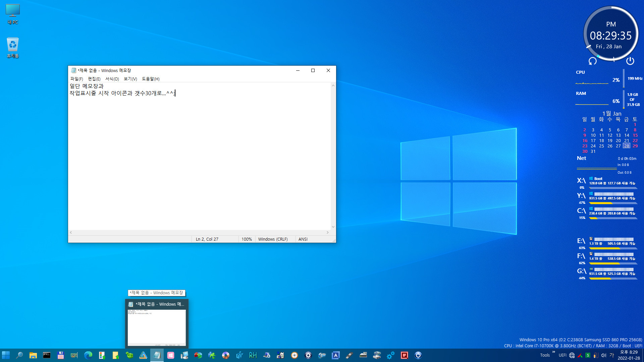
Task: Click inside the Notepad text area
Action: click(x=200, y=156)
